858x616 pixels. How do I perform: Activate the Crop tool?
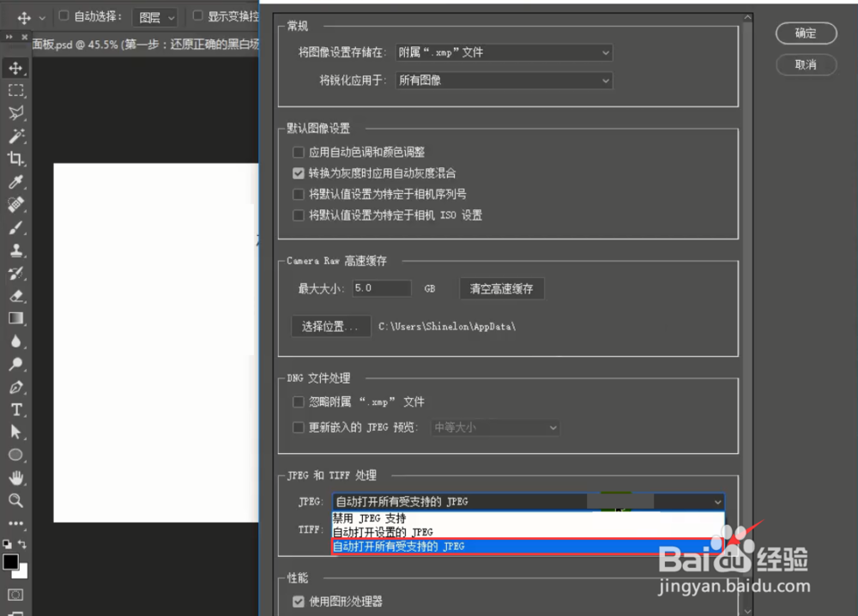15,159
